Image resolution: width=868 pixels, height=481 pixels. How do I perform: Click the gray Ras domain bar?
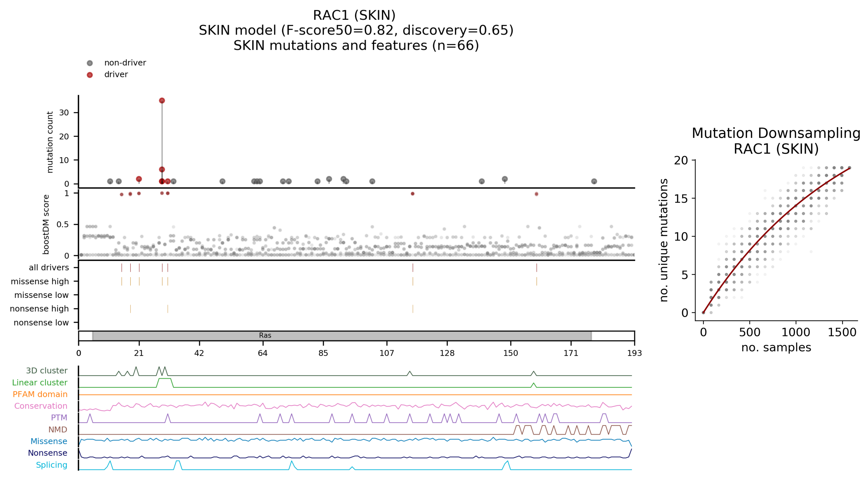click(342, 336)
